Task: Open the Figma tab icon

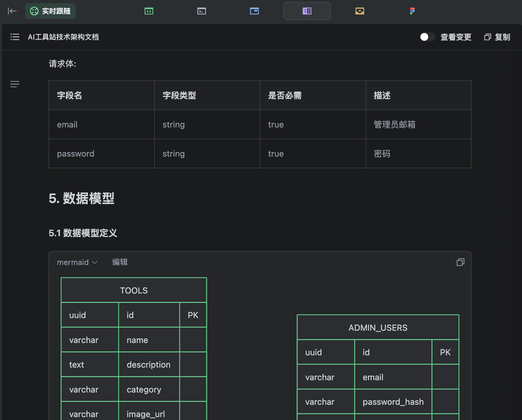Action: pos(412,11)
